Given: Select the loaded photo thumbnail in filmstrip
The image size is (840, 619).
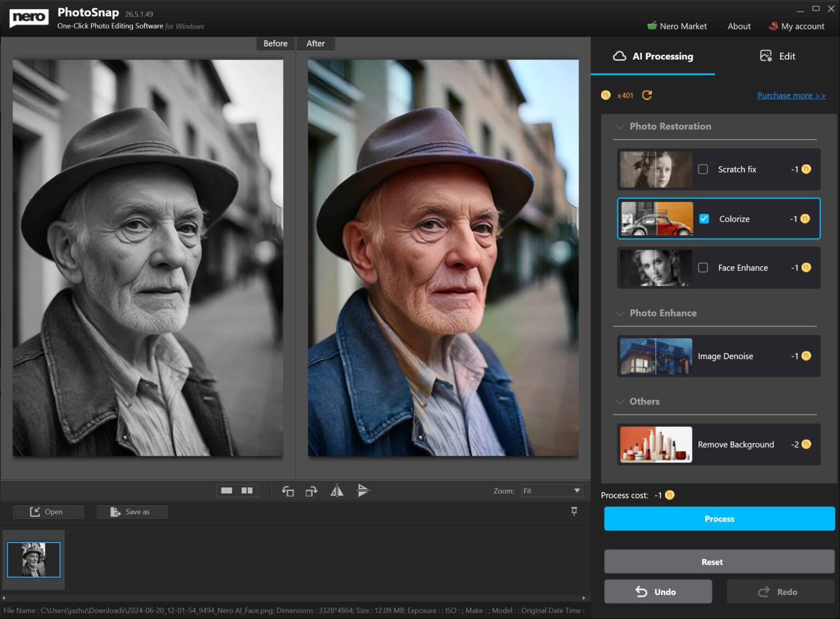Looking at the screenshot, I should point(34,559).
